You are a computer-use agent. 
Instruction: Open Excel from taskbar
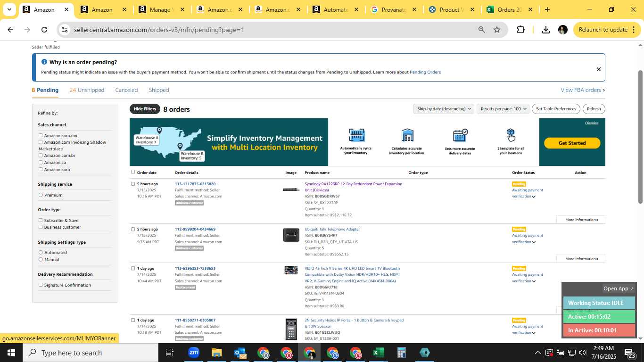point(378,353)
